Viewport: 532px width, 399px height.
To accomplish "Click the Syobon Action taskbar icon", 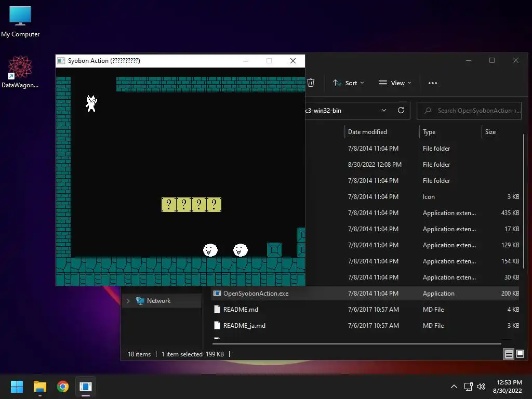I will tap(86, 387).
